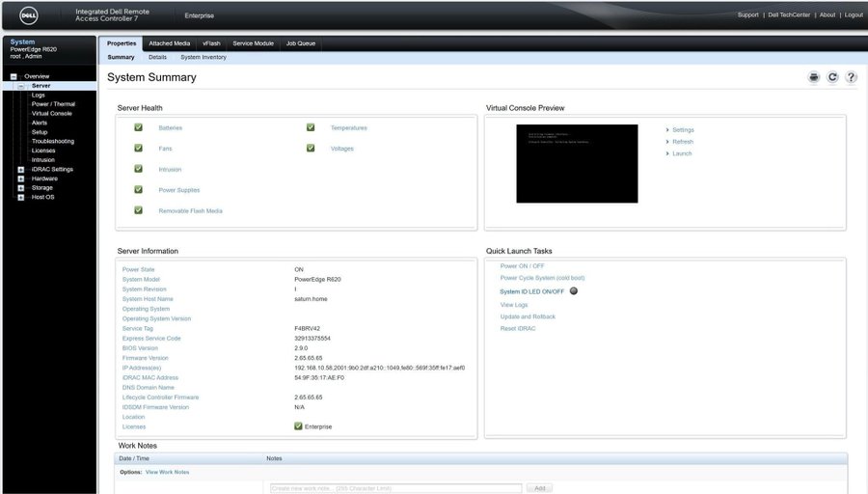This screenshot has height=494, width=868.
Task: Select Licenses in the navigation tree
Action: pos(43,151)
